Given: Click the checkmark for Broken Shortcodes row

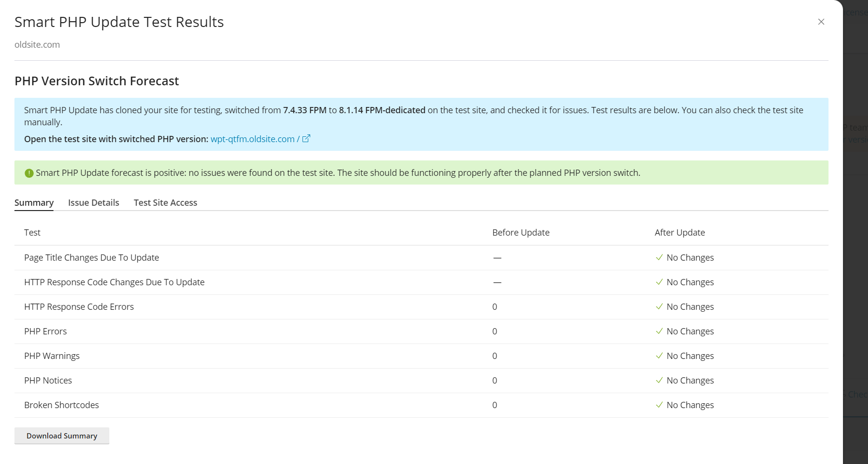Looking at the screenshot, I should click(x=659, y=405).
